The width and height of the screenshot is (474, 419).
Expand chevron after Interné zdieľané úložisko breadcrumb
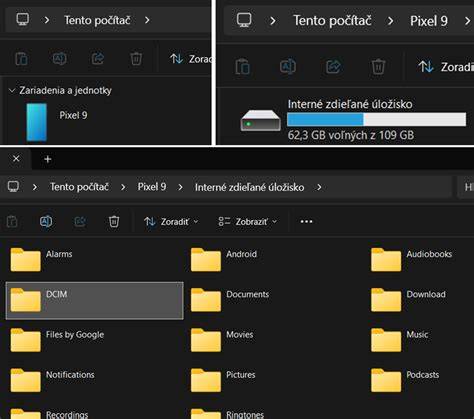click(x=319, y=187)
